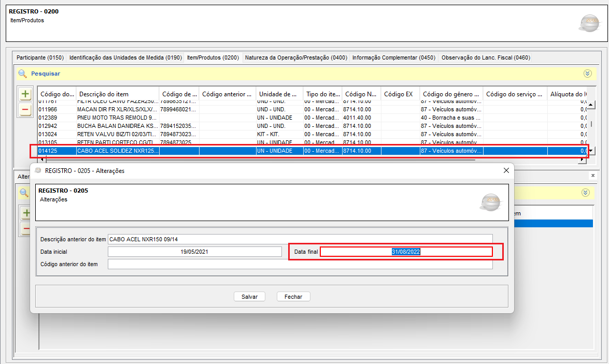
Task: Click the globe logo in the REGISTRO 0205 dialog
Action: point(491,202)
